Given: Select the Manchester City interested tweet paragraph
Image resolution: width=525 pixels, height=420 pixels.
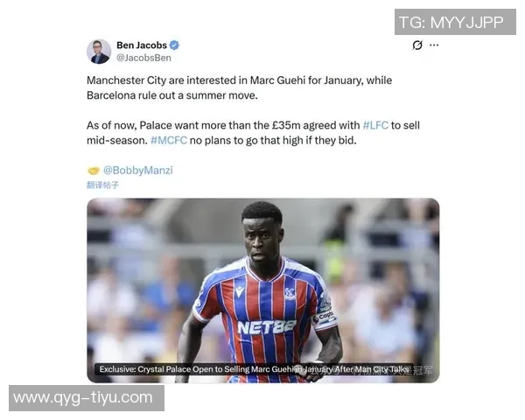Looking at the screenshot, I should [x=240, y=87].
